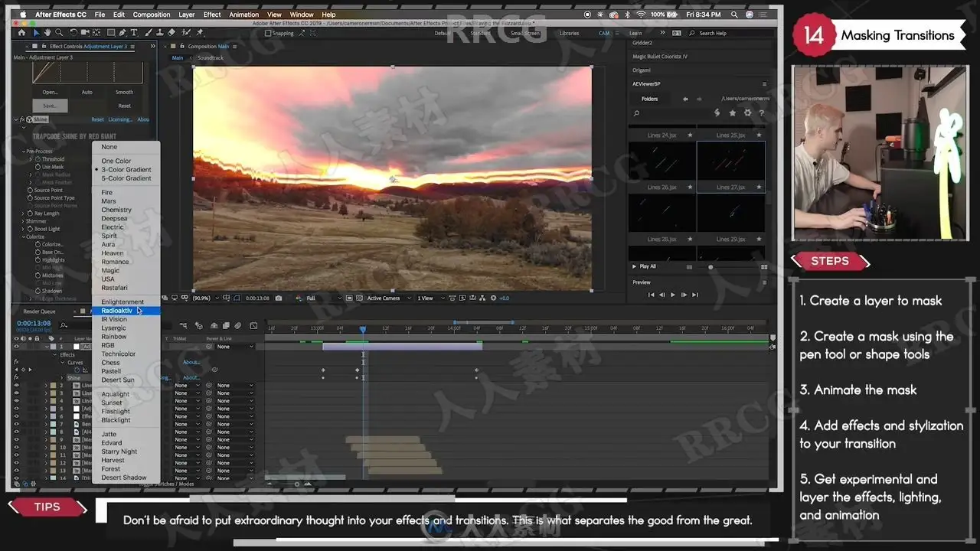Toggle fx switch for Shine effect
980x551 pixels.
point(22,119)
